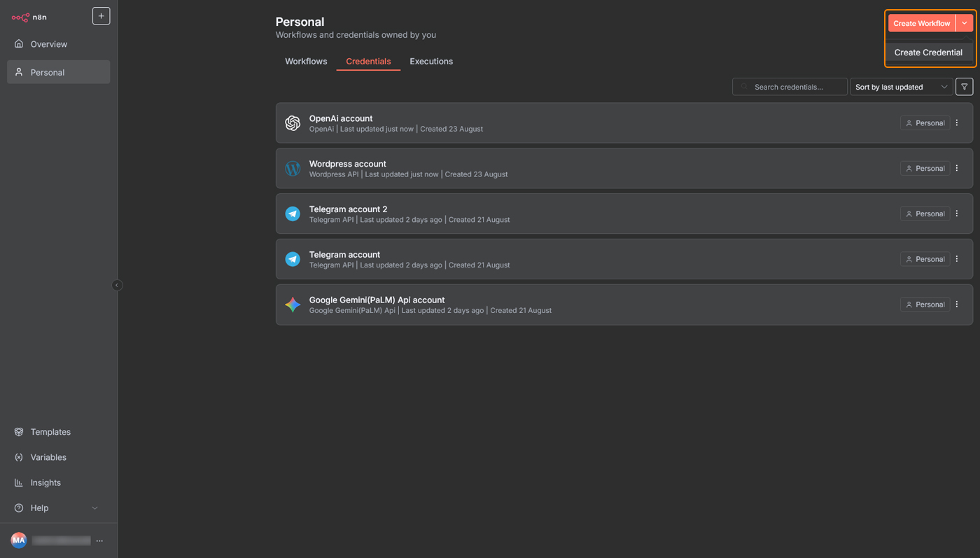The image size is (980, 558).
Task: Expand the Create Workflow dropdown arrow
Action: [x=965, y=22]
